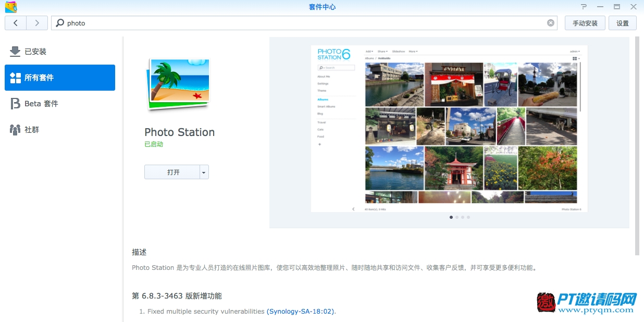Go forward with the right arrow button
The width and height of the screenshot is (644, 322).
[x=36, y=23]
